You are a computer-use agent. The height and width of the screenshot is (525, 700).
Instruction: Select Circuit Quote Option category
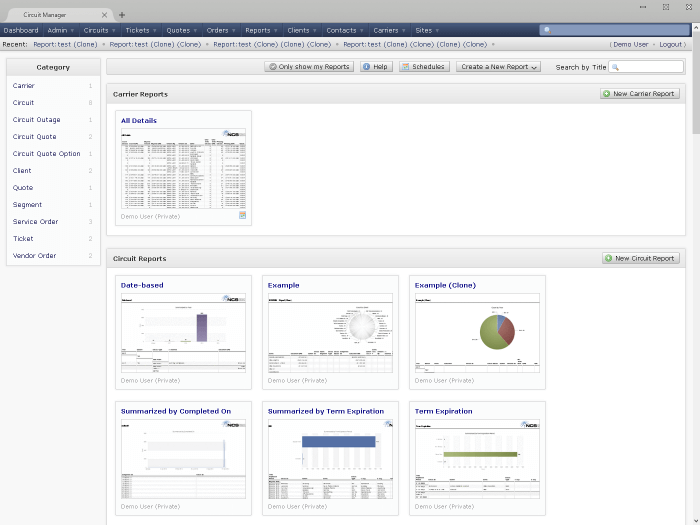pyautogui.click(x=46, y=154)
